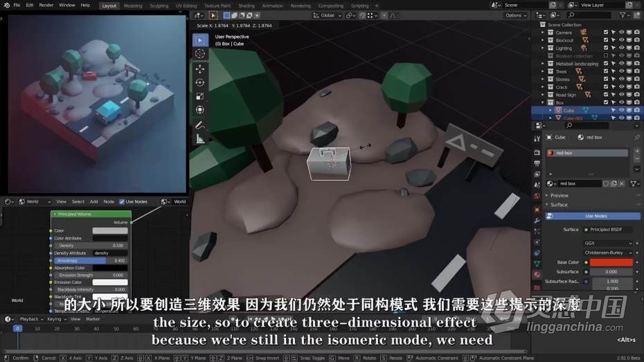Image resolution: width=644 pixels, height=362 pixels.
Task: Hide the Cube object in viewport
Action: coord(621,110)
